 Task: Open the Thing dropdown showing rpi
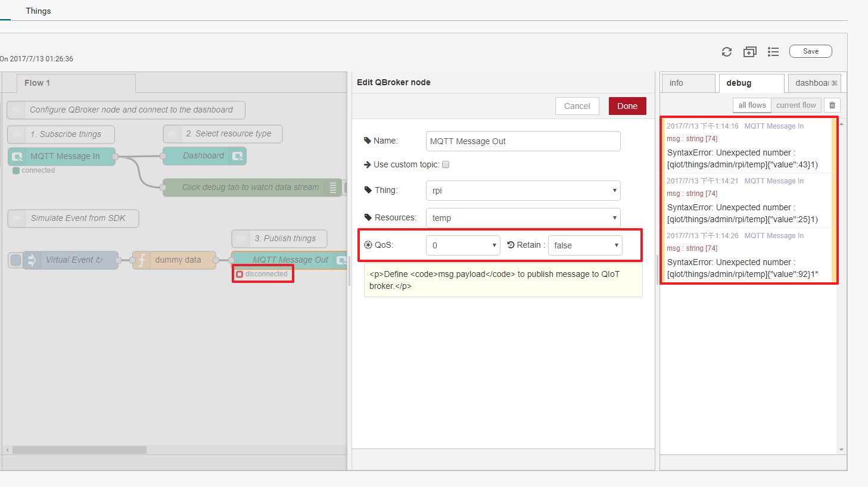coord(523,191)
